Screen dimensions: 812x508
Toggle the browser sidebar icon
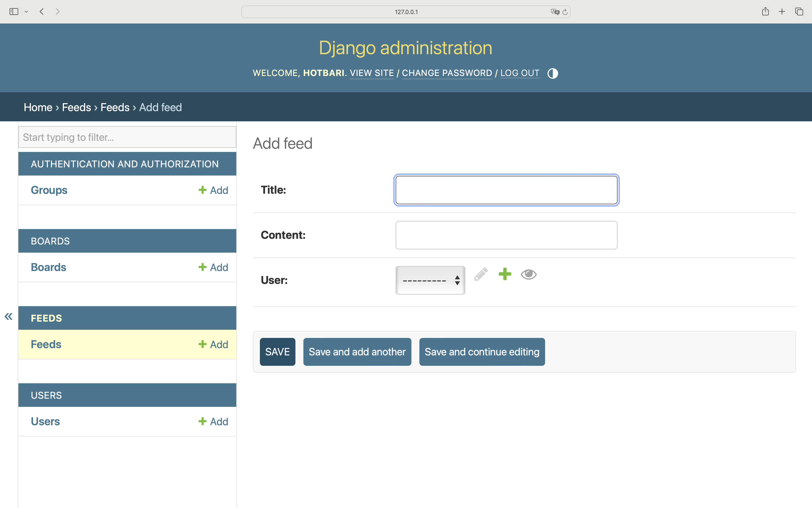(x=14, y=12)
